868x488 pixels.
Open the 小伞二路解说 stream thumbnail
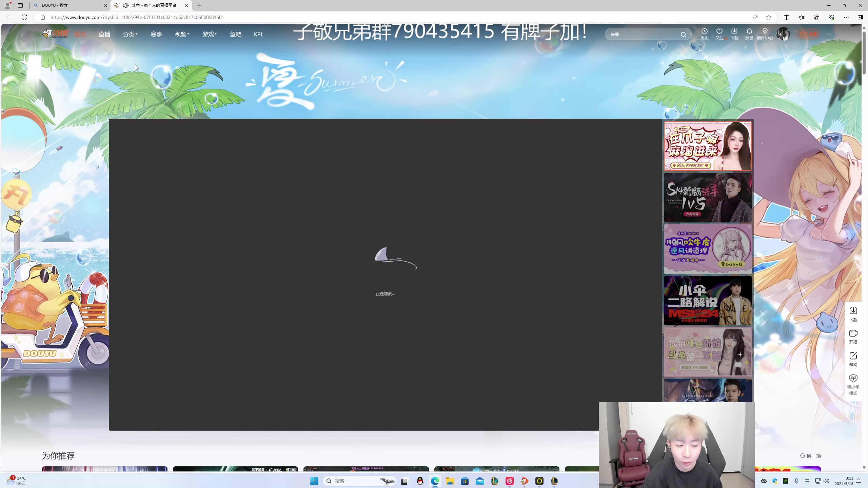click(708, 301)
